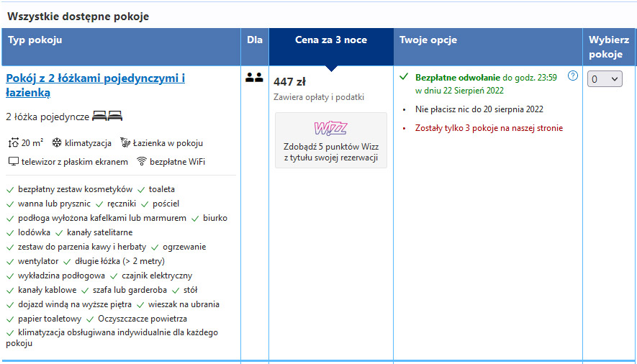Click 'kanały satelitarne' amenity
The image size is (637, 364).
click(99, 232)
